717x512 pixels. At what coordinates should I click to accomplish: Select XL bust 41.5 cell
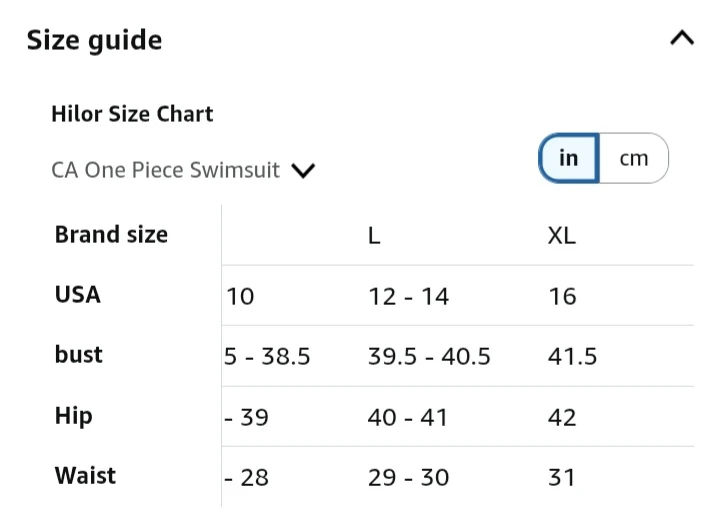(x=572, y=356)
